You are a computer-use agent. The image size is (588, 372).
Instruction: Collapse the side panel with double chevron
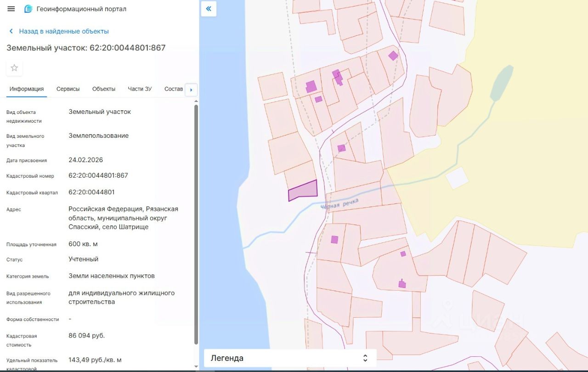[x=209, y=9]
